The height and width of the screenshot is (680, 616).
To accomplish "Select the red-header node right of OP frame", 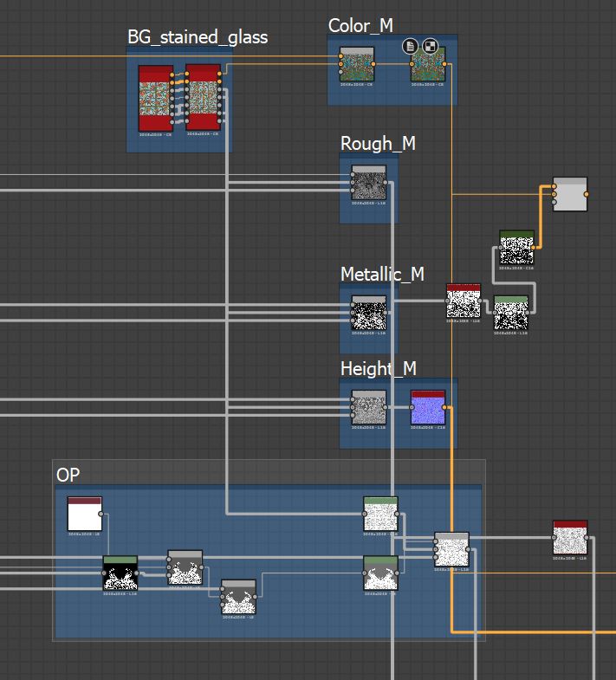I will pos(569,538).
